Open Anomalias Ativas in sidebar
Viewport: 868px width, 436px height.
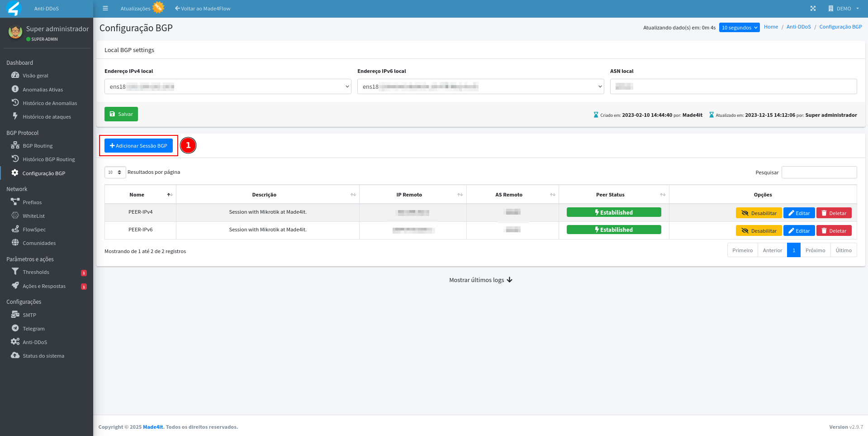click(43, 90)
